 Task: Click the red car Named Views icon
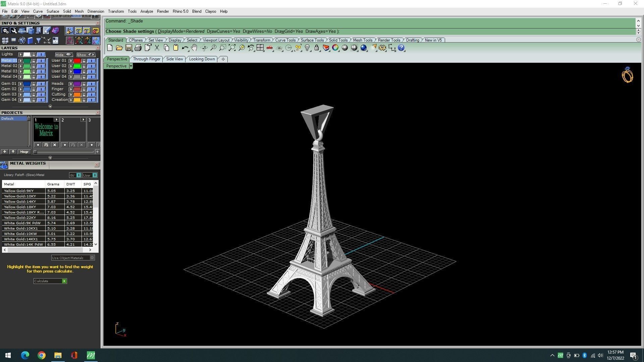click(269, 48)
